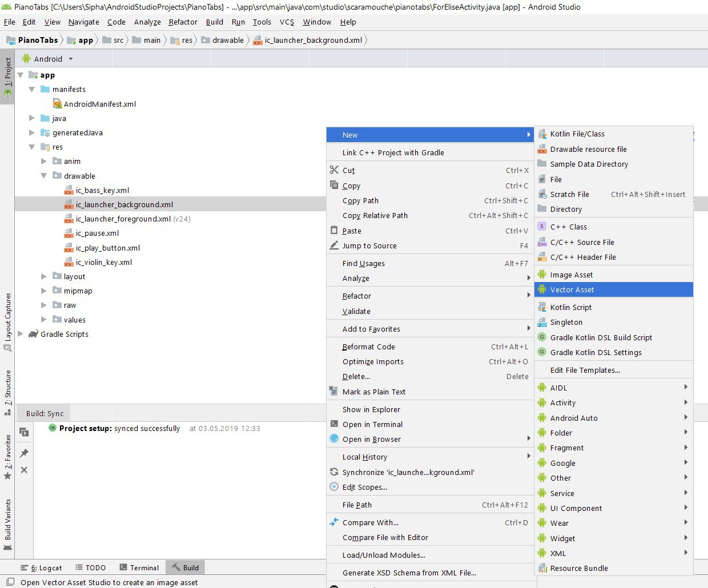Click the Favorites side tab
This screenshot has height=588, width=708.
pos(7,457)
